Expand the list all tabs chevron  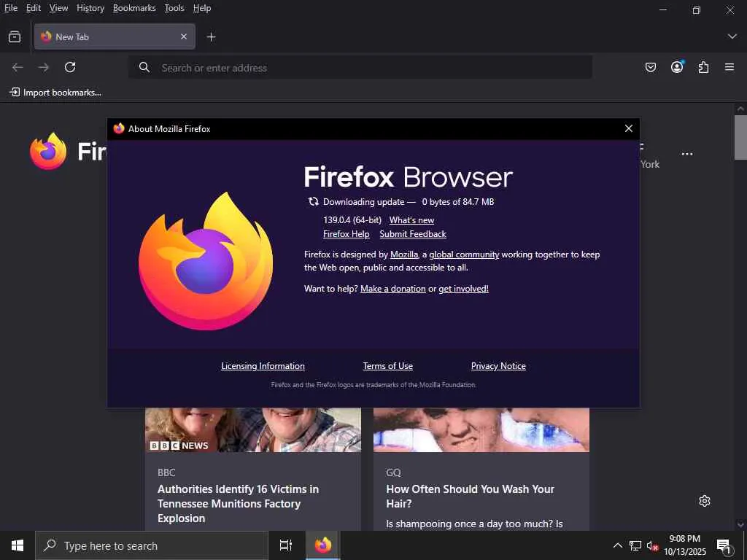click(732, 36)
